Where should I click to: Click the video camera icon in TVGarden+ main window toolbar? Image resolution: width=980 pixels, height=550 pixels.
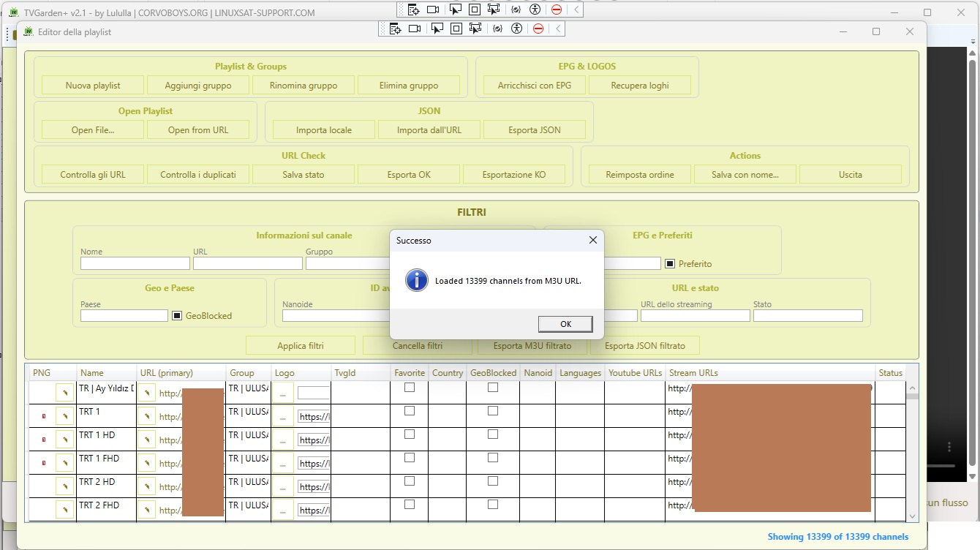click(x=434, y=10)
